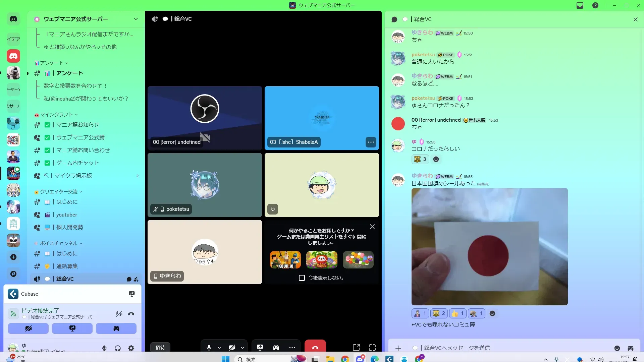
Task: Check the 今後表示しない checkbox
Action: pyautogui.click(x=302, y=278)
